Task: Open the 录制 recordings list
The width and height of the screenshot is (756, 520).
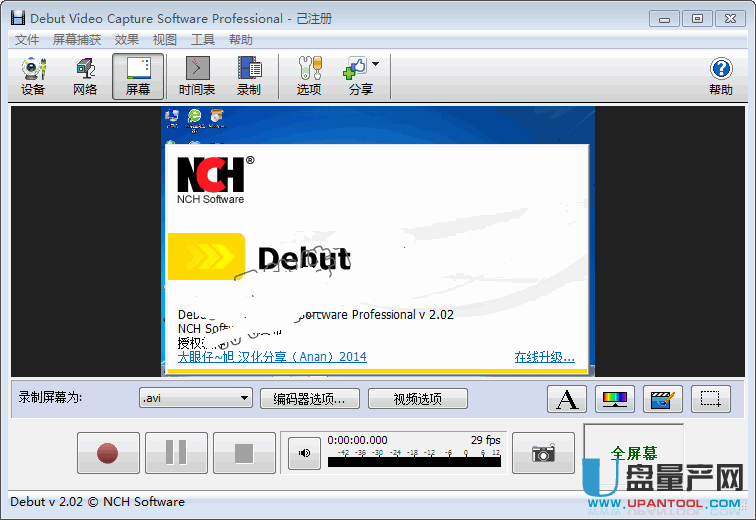Action: pos(249,76)
